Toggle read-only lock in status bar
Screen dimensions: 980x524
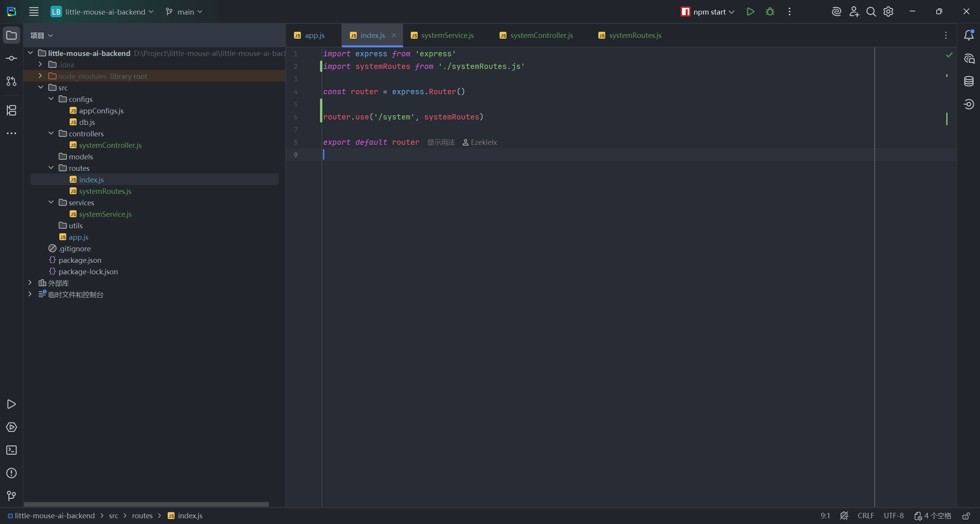[x=966, y=516]
